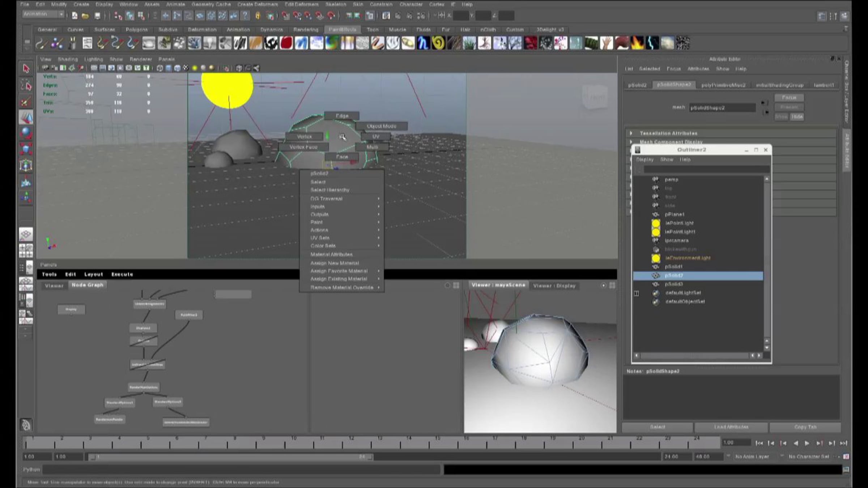Expand the Tessellation Attributes section
868x488 pixels.
tap(631, 133)
